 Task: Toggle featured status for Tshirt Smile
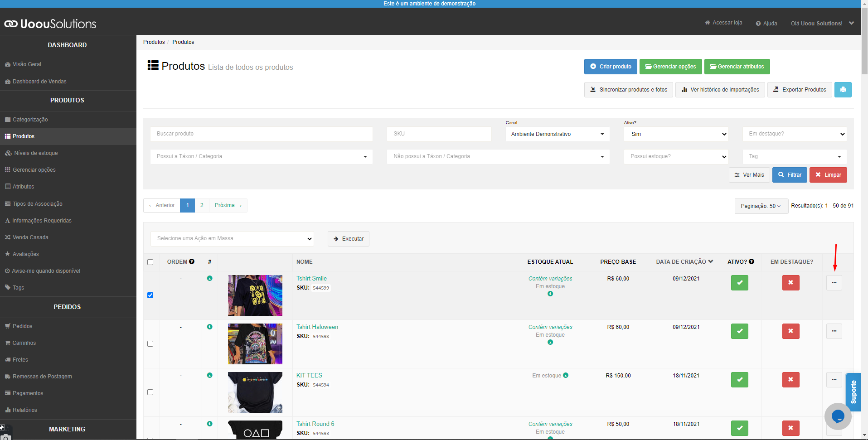pos(790,283)
